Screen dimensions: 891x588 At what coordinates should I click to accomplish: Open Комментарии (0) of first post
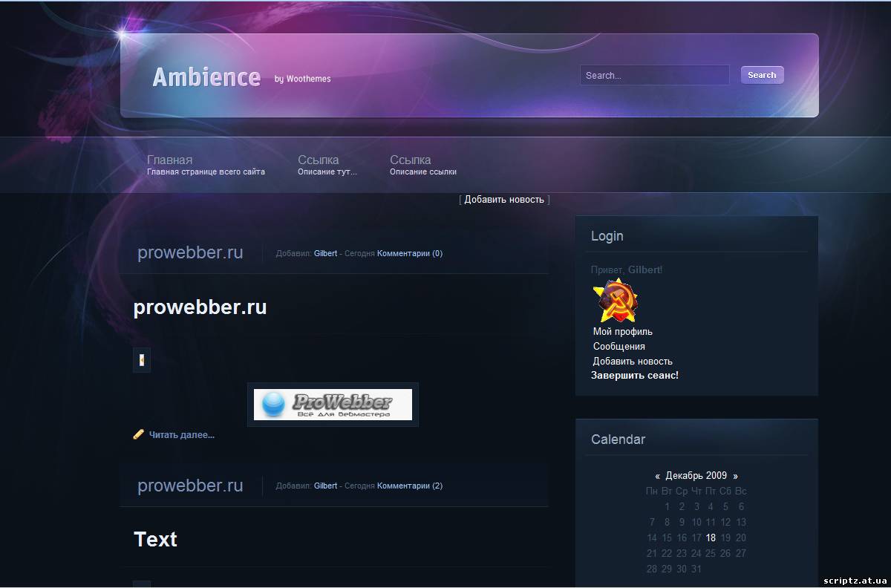pyautogui.click(x=409, y=253)
